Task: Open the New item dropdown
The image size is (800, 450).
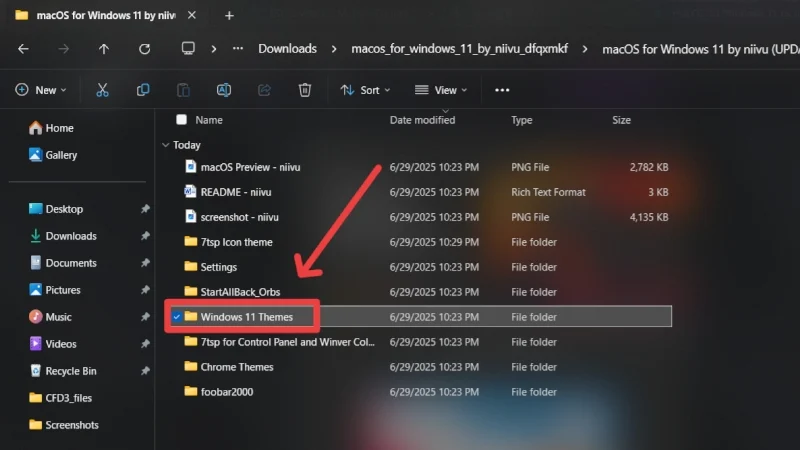Action: pos(41,90)
